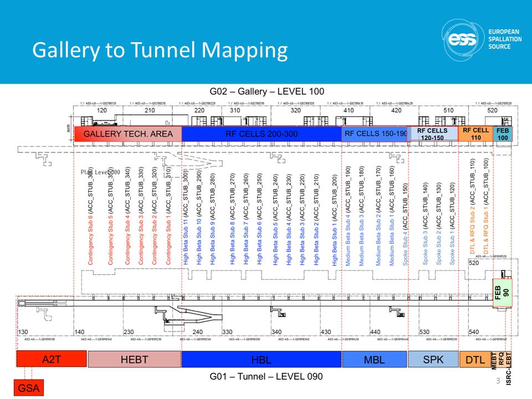Select the blue HBL tunnel section
The height and width of the screenshot is (399, 532).
pos(261,359)
